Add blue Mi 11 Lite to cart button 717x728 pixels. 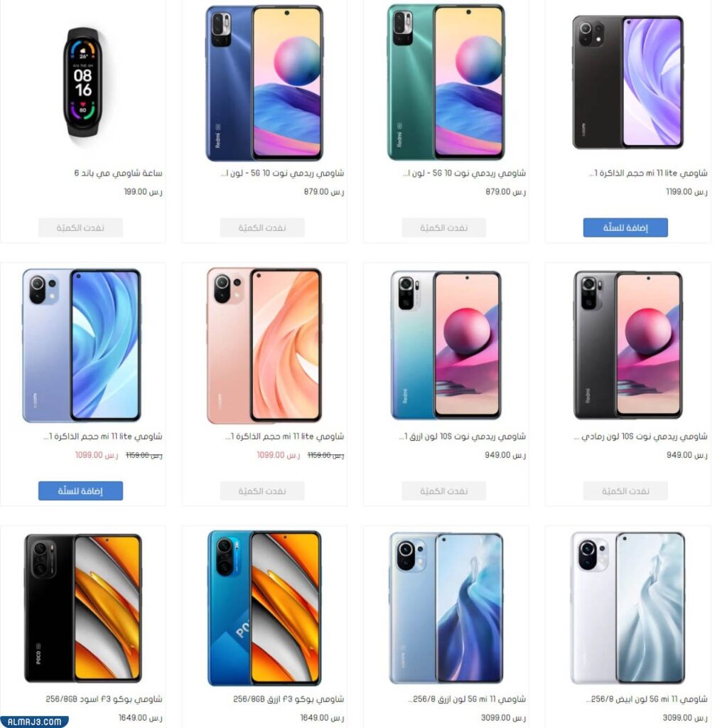tap(80, 491)
